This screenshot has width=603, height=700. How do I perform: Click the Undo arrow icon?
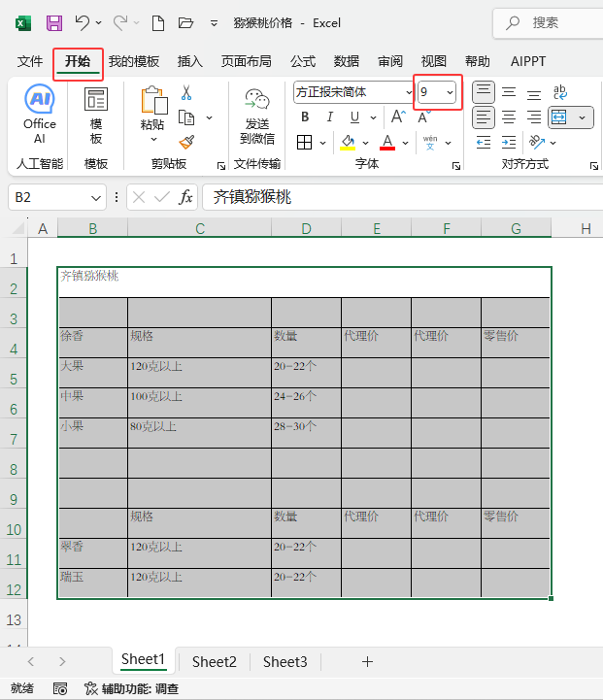click(x=83, y=22)
